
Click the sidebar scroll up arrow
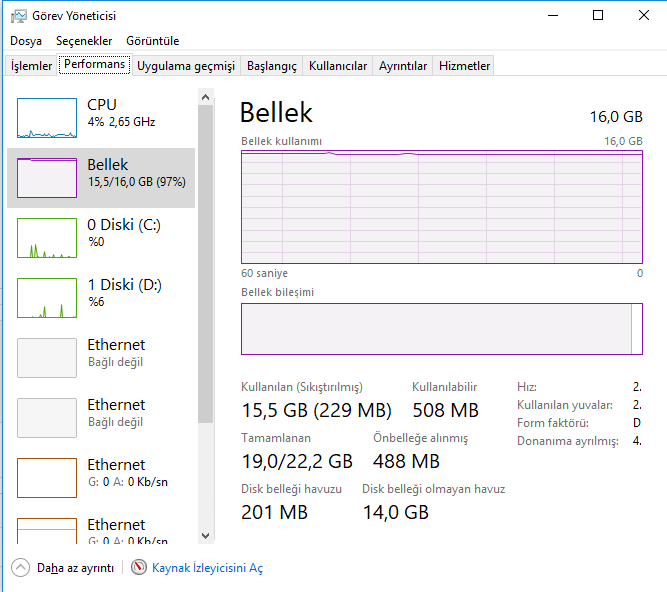[x=206, y=98]
